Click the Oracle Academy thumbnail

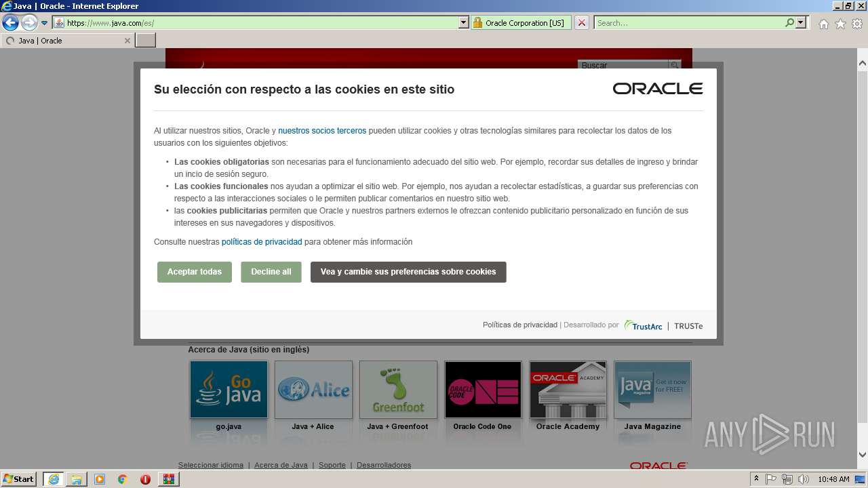[568, 390]
